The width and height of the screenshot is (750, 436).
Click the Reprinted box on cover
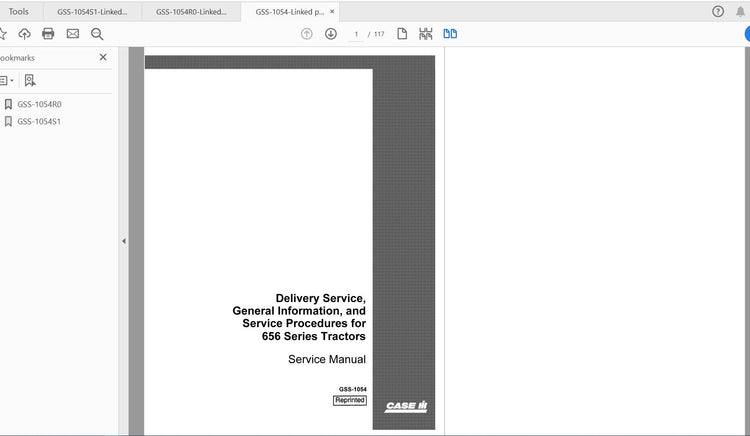pyautogui.click(x=350, y=400)
